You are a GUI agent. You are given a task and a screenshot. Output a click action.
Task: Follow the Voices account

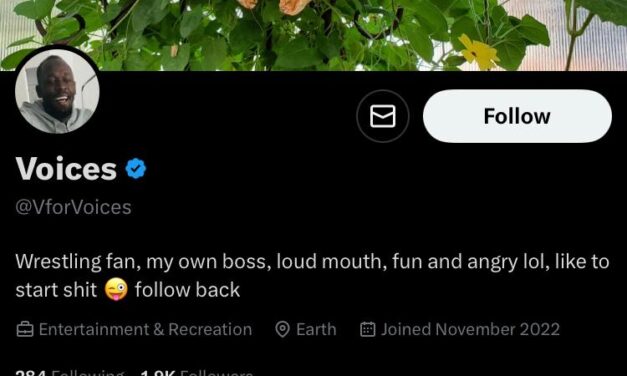(x=517, y=116)
